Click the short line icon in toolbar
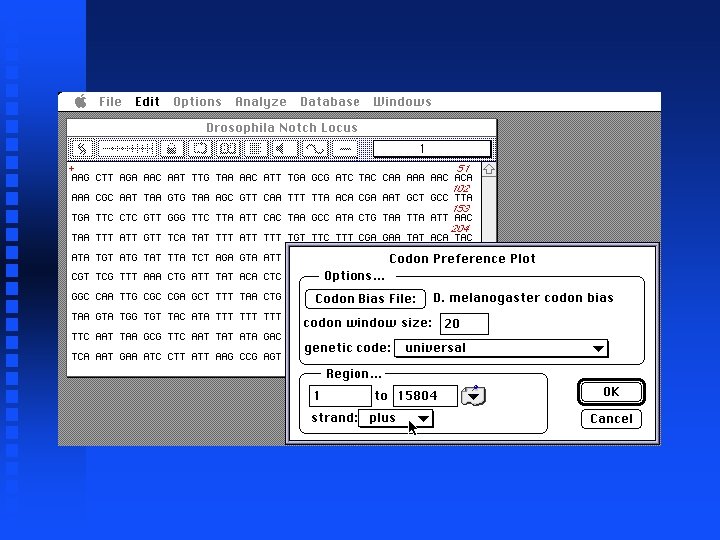This screenshot has height=540, width=720. click(345, 149)
